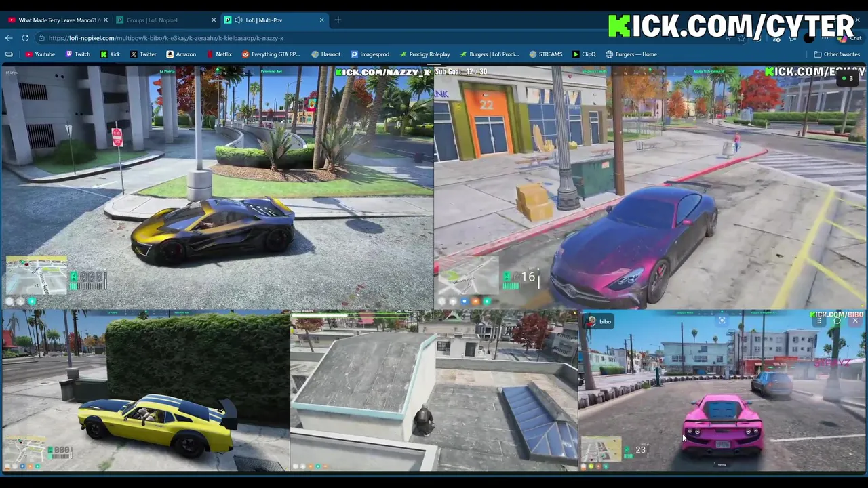
Task: Open the imagesprod bookmark
Action: click(x=370, y=54)
